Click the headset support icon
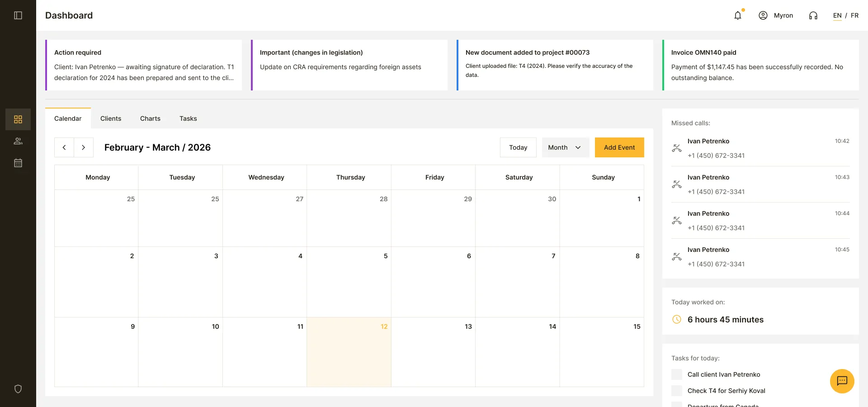 (x=813, y=15)
